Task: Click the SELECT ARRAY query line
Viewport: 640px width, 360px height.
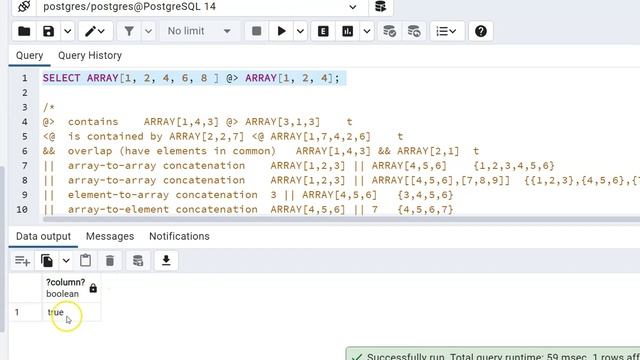Action: tap(191, 78)
